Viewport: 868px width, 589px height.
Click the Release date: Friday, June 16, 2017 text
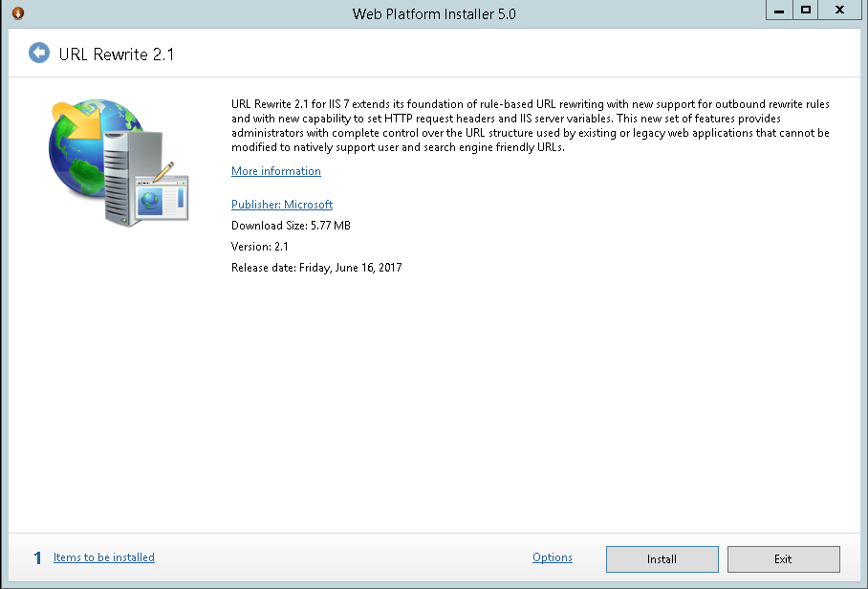click(x=316, y=268)
